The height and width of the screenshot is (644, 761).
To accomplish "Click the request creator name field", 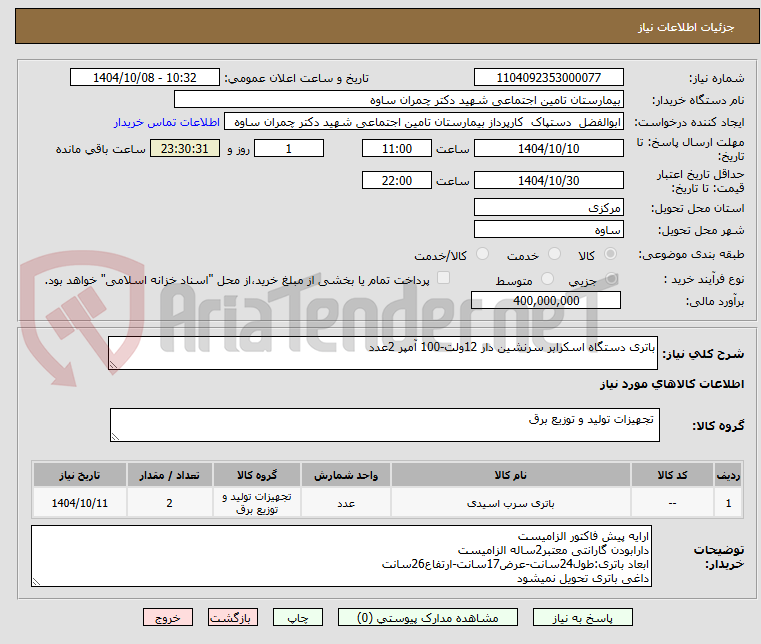I will 424,122.
